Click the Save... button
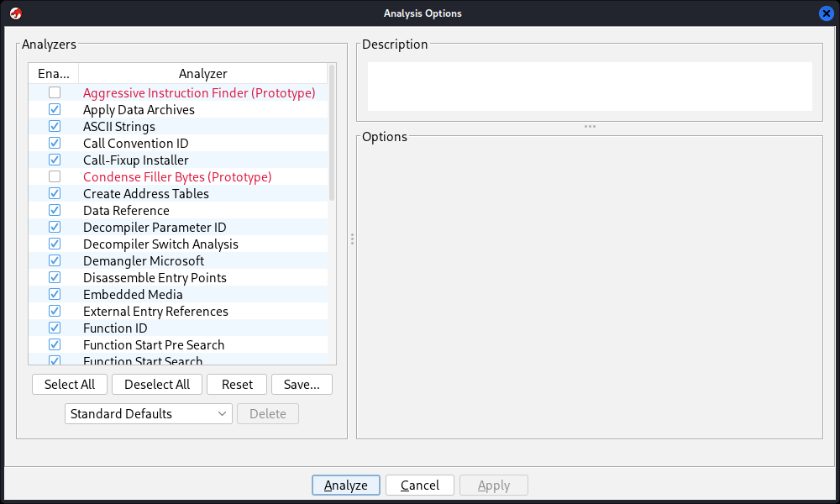Viewport: 840px width, 504px height. (x=302, y=385)
